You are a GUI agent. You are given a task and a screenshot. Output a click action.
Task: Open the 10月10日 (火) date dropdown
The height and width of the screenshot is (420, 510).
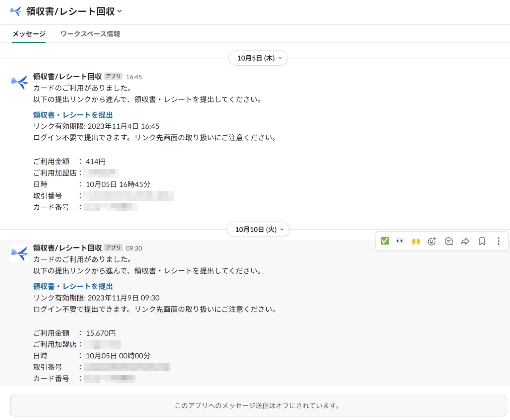pos(258,230)
